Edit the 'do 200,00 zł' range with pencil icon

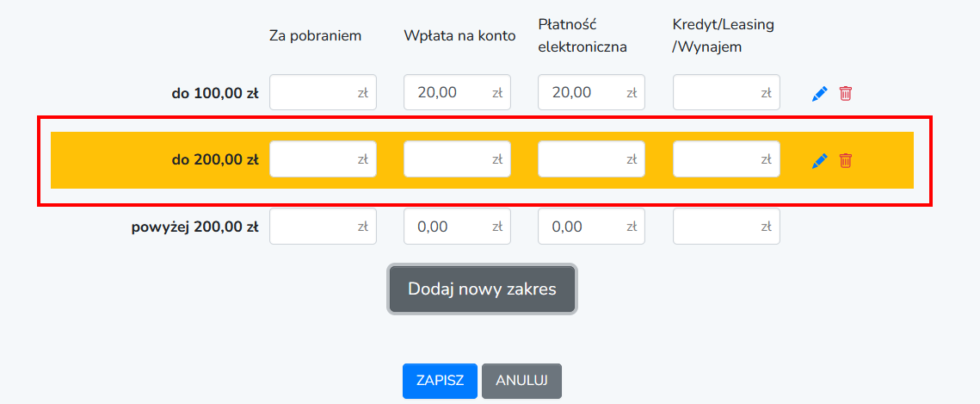click(x=819, y=161)
